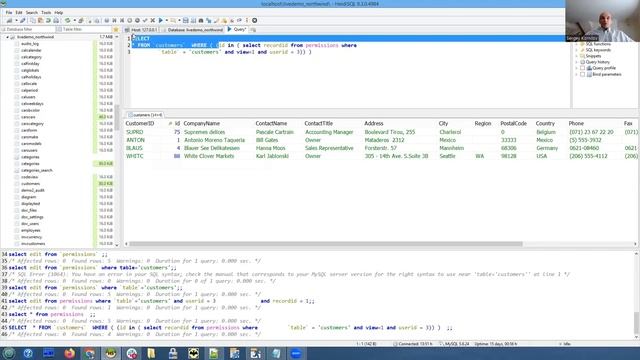Collapse the livedemo_northwind database node
The image size is (640, 360).
[7, 37]
